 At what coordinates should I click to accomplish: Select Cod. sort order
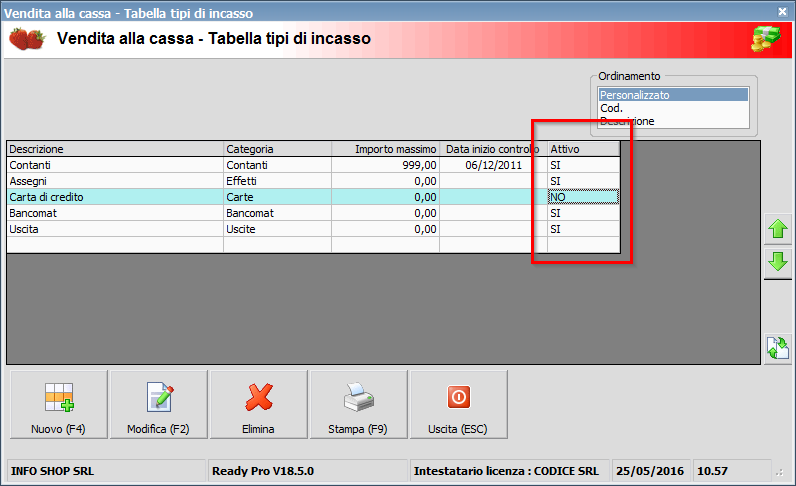click(673, 108)
